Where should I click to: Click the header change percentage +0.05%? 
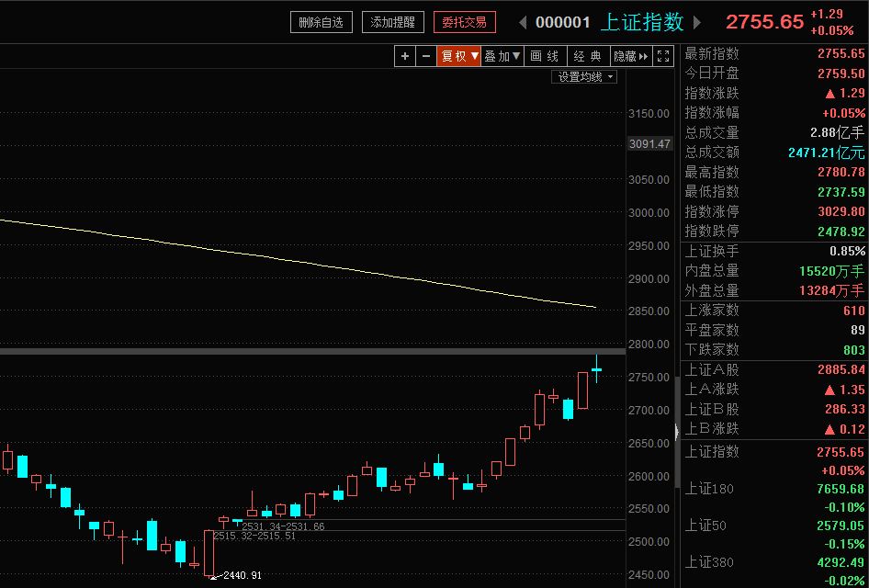pyautogui.click(x=832, y=30)
